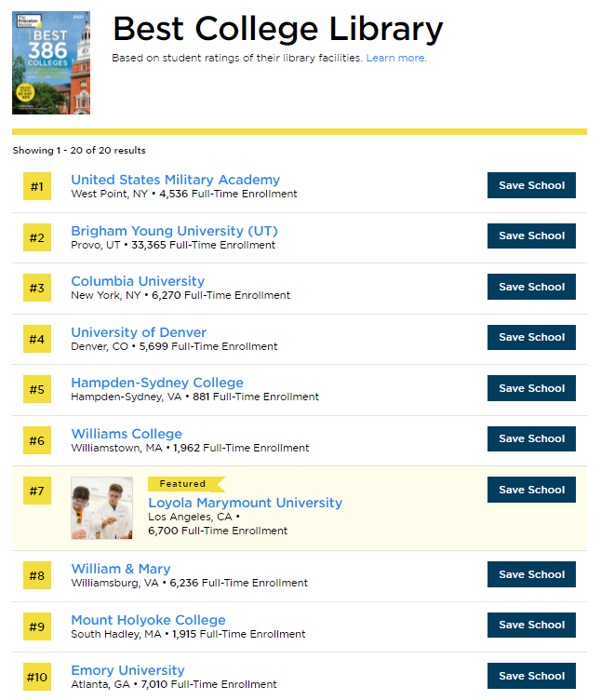The width and height of the screenshot is (601, 700).
Task: Click 'Williamstown, MA • 1,962' enrollment text
Action: click(x=190, y=448)
